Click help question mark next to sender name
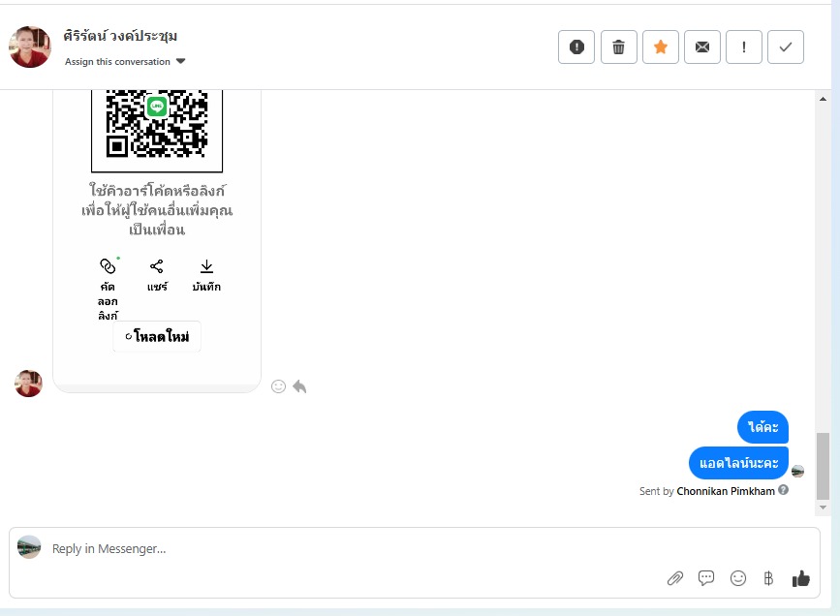Image resolution: width=840 pixels, height=616 pixels. (783, 489)
